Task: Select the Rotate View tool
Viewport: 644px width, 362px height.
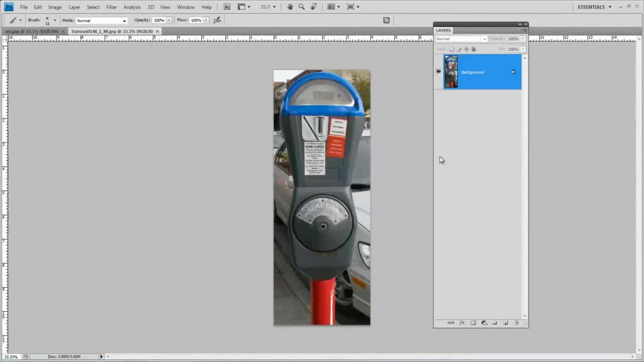Action: pos(314,7)
